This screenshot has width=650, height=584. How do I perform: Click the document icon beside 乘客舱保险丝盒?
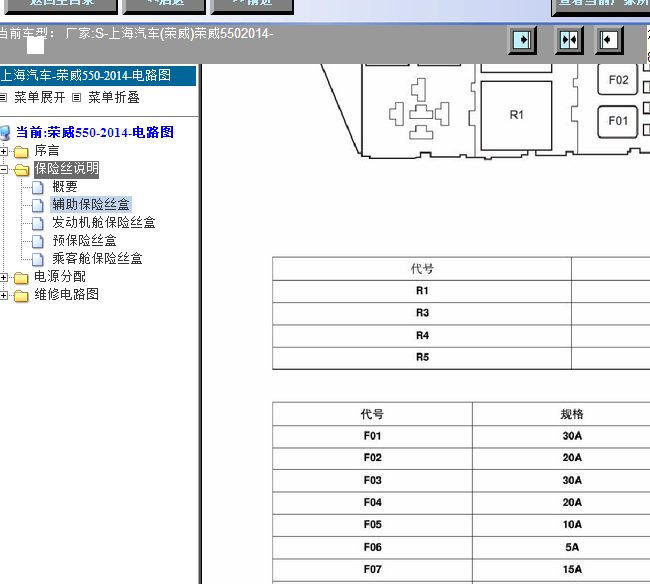[38, 259]
